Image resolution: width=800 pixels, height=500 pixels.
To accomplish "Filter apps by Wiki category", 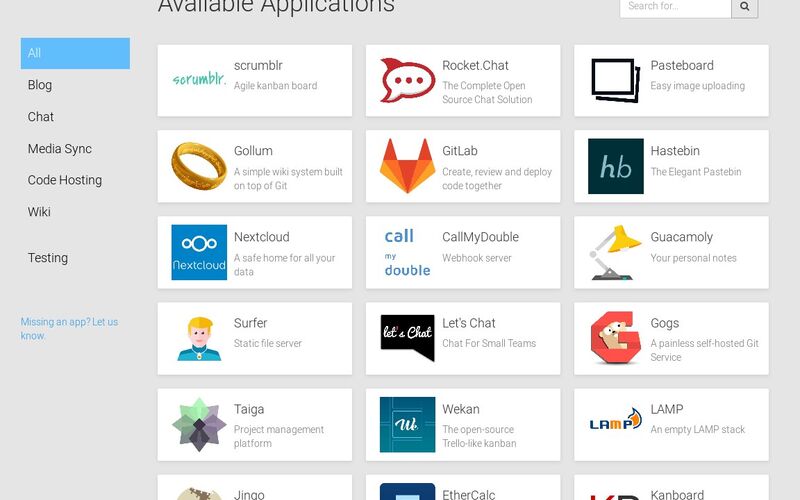I will click(39, 212).
